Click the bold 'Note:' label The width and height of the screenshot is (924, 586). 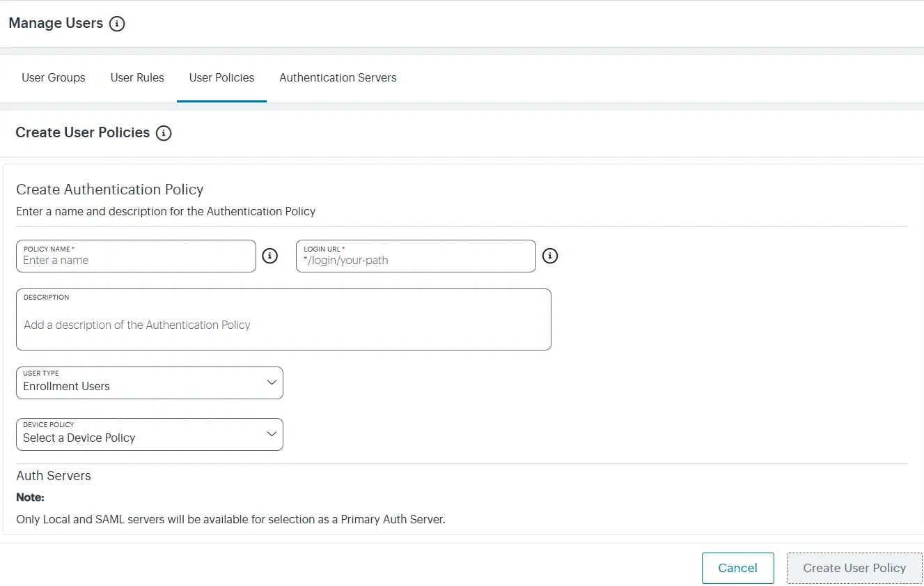click(30, 498)
